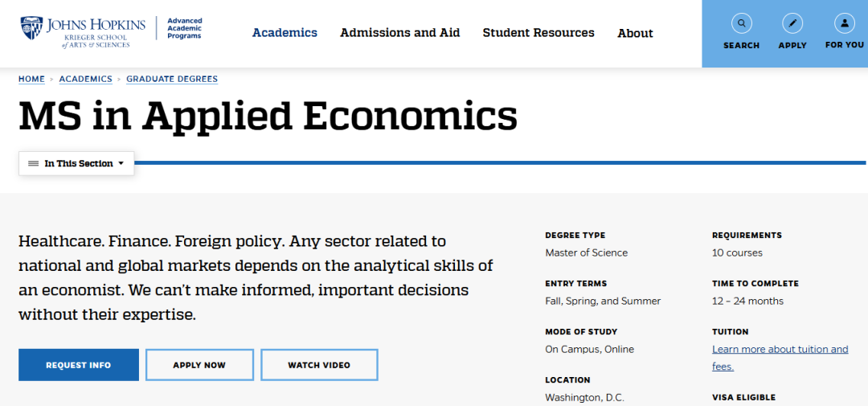This screenshot has width=868, height=406.
Task: Follow the Academics breadcrumb link
Action: pos(86,80)
